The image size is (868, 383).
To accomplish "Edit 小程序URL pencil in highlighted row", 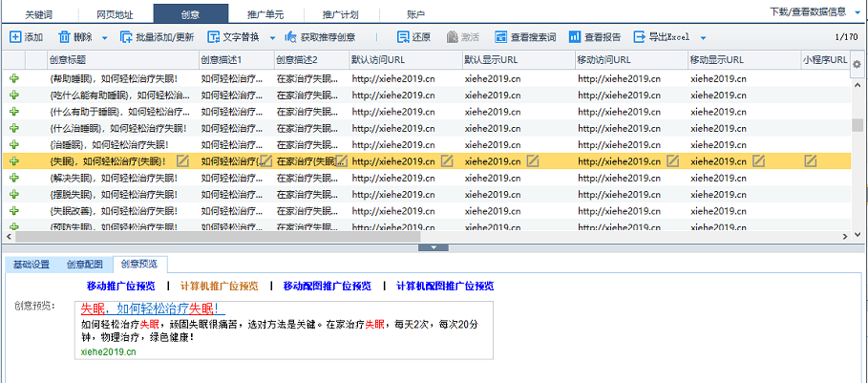I will (x=811, y=161).
